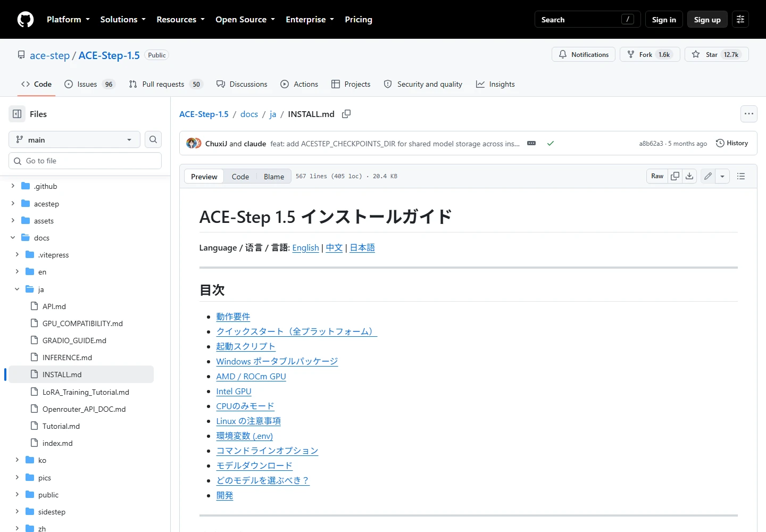Open the GitHub home logo
Image resolution: width=766 pixels, height=532 pixels.
[26, 19]
